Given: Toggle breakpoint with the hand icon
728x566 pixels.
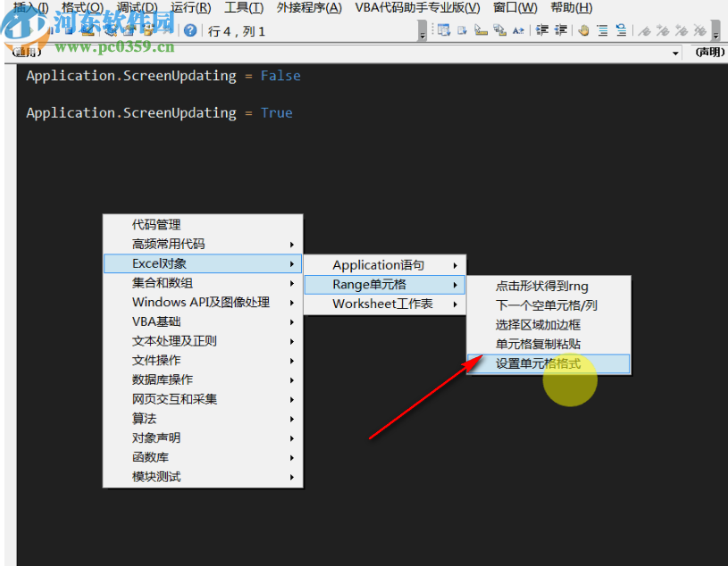Looking at the screenshot, I should [583, 30].
